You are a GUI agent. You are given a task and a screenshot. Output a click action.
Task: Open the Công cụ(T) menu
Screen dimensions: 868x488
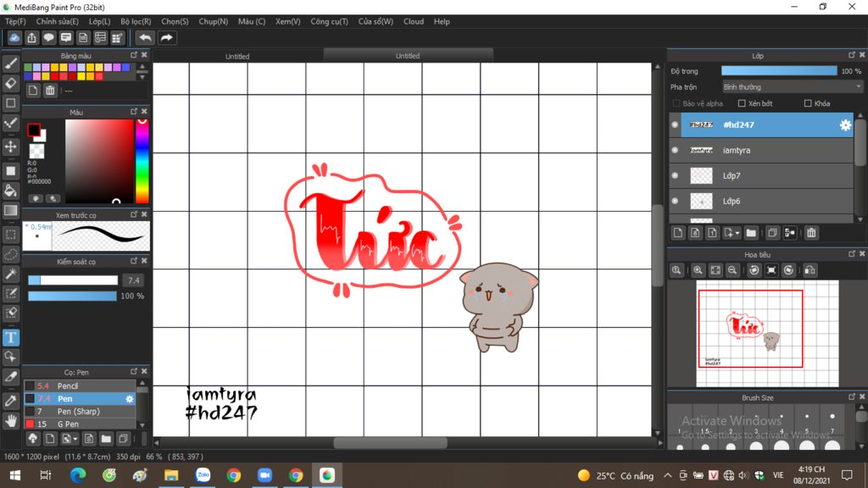tap(329, 21)
